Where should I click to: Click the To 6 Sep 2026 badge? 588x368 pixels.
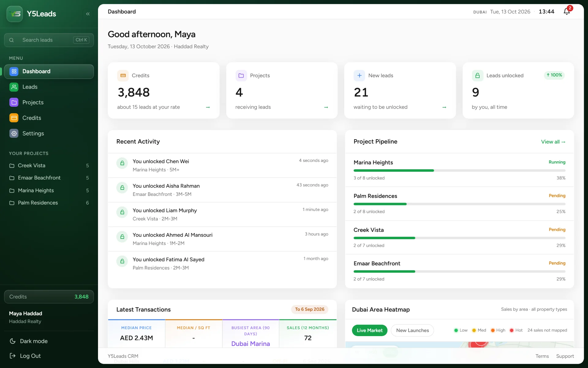pyautogui.click(x=310, y=309)
